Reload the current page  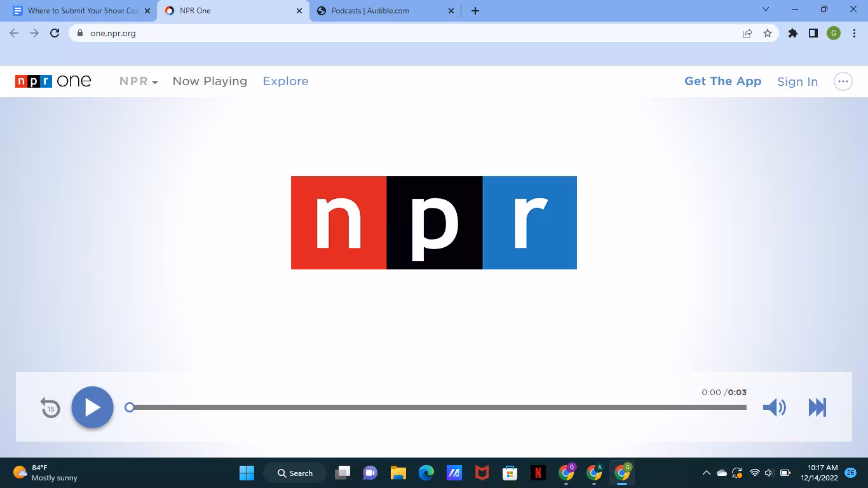[x=55, y=34]
